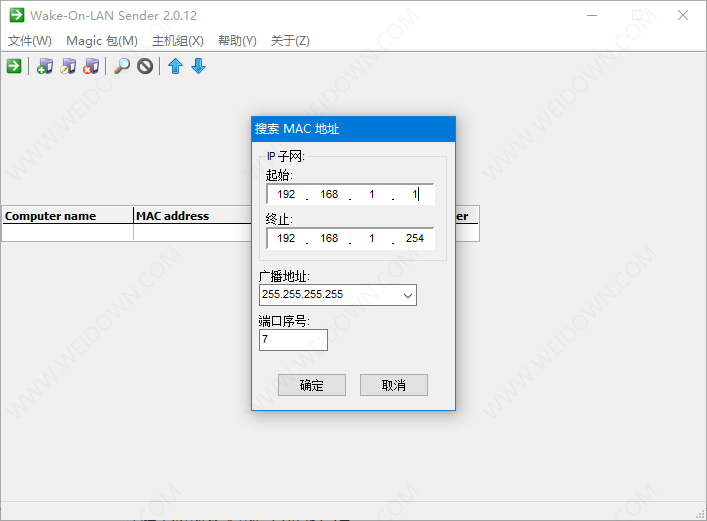Click the MAC address column header

coord(193,216)
